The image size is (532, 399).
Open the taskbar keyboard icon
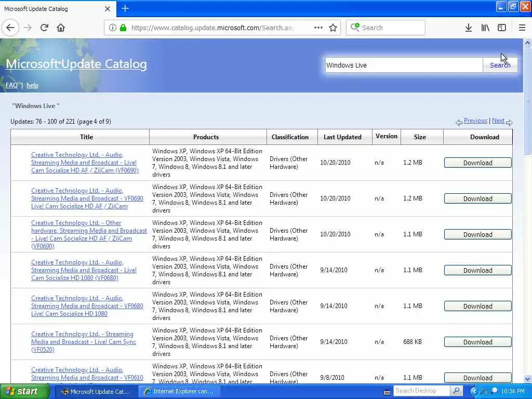point(387,392)
